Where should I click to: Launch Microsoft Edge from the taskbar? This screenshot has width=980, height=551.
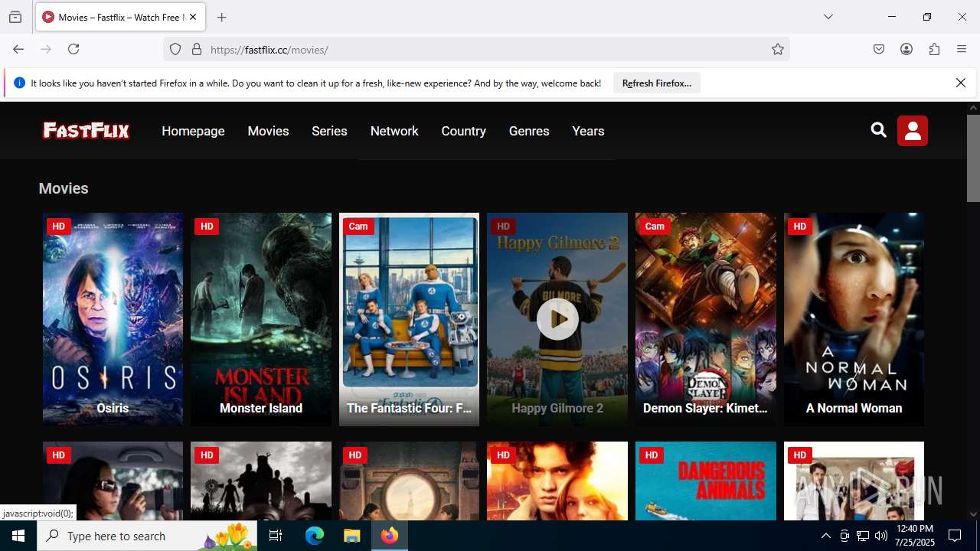(315, 536)
